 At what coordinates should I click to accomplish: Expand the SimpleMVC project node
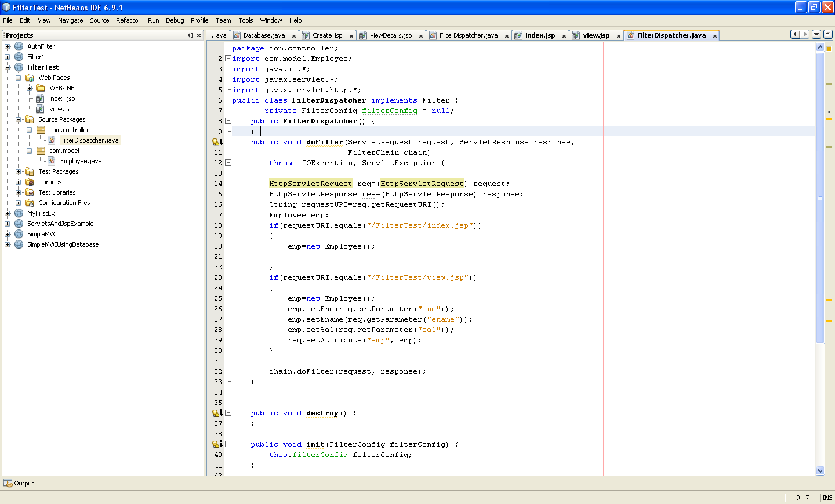pyautogui.click(x=8, y=234)
